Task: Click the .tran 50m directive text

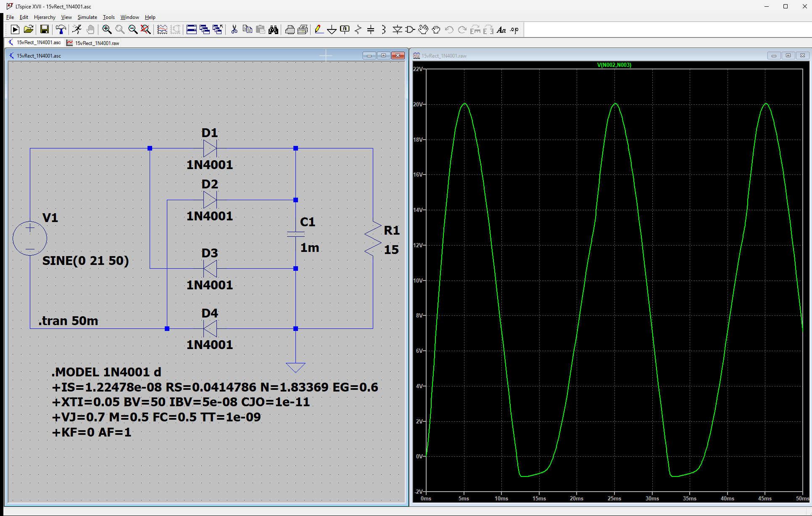Action: point(69,321)
